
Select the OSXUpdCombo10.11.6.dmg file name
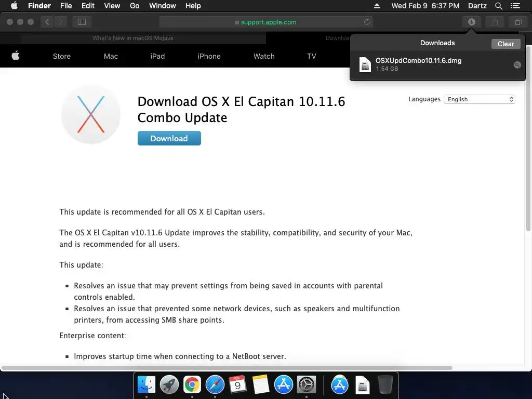[x=418, y=61]
